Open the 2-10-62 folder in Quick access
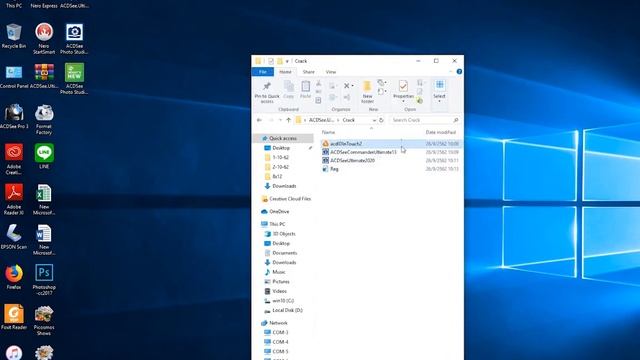The width and height of the screenshot is (640, 360). (x=280, y=167)
